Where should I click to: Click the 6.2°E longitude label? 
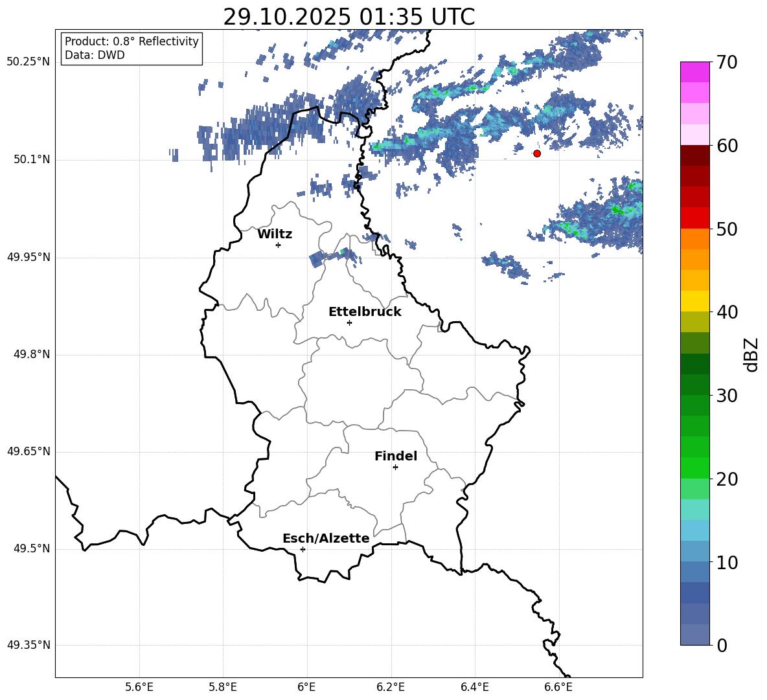[391, 687]
